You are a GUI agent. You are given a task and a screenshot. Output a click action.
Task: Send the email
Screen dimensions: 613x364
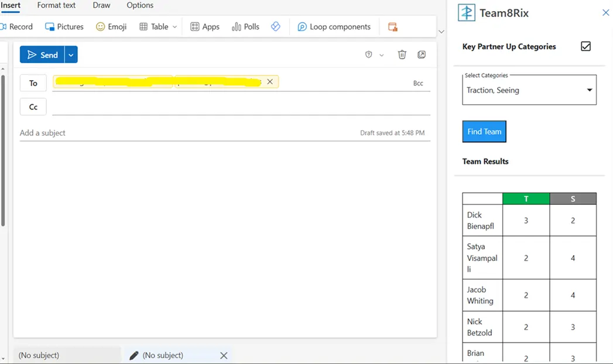click(x=42, y=54)
